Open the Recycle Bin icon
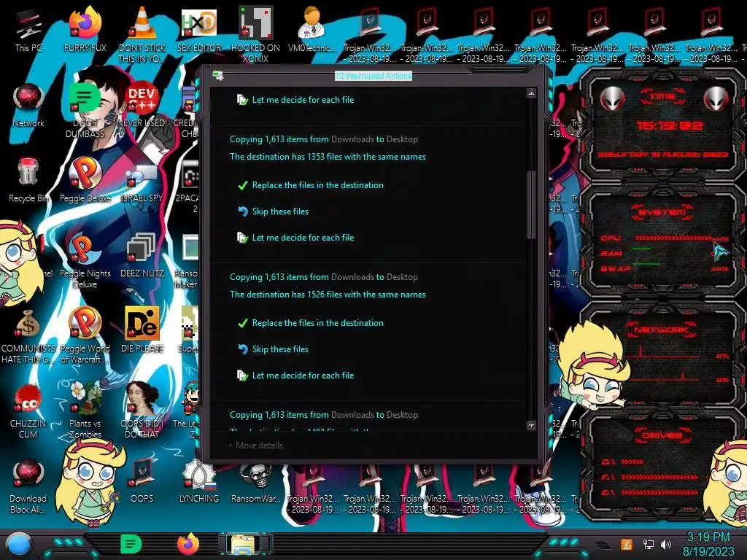 (28, 180)
